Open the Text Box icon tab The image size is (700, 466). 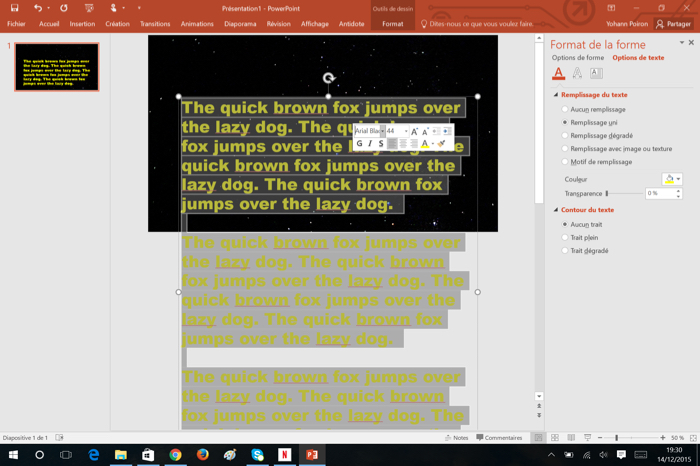click(596, 73)
